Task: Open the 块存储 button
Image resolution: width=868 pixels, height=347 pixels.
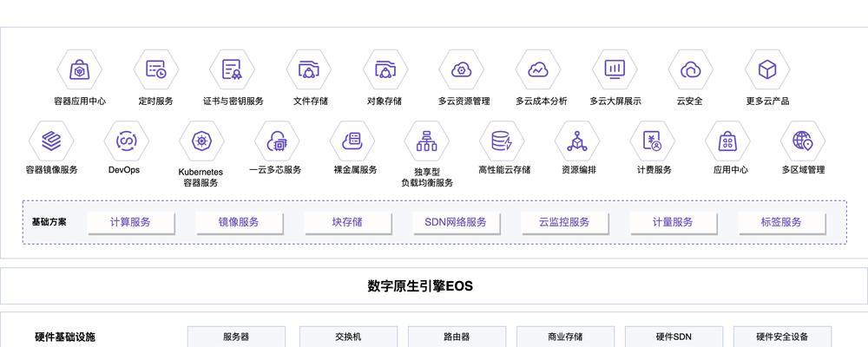Action: coord(348,222)
